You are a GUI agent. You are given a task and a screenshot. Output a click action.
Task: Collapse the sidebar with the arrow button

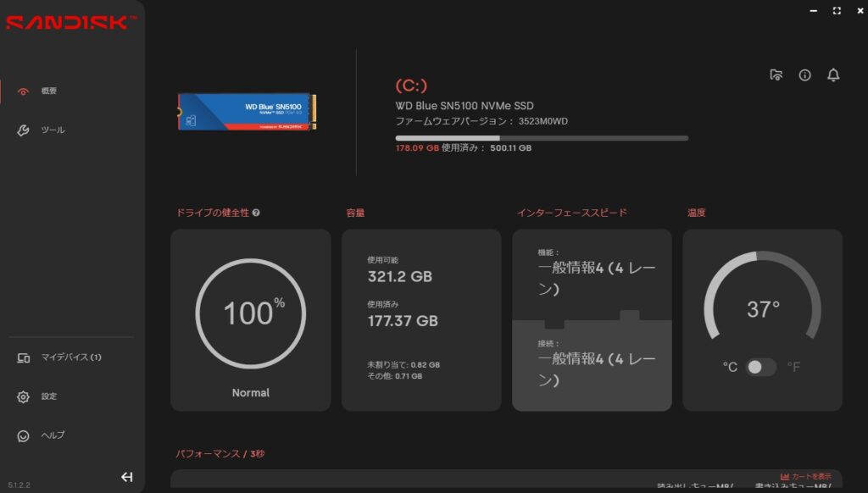(x=127, y=477)
